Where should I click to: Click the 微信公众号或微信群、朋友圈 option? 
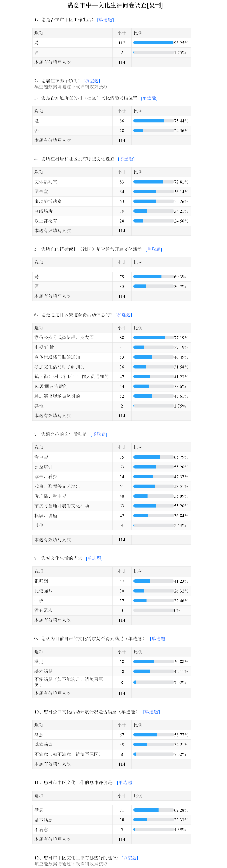pos(64,338)
